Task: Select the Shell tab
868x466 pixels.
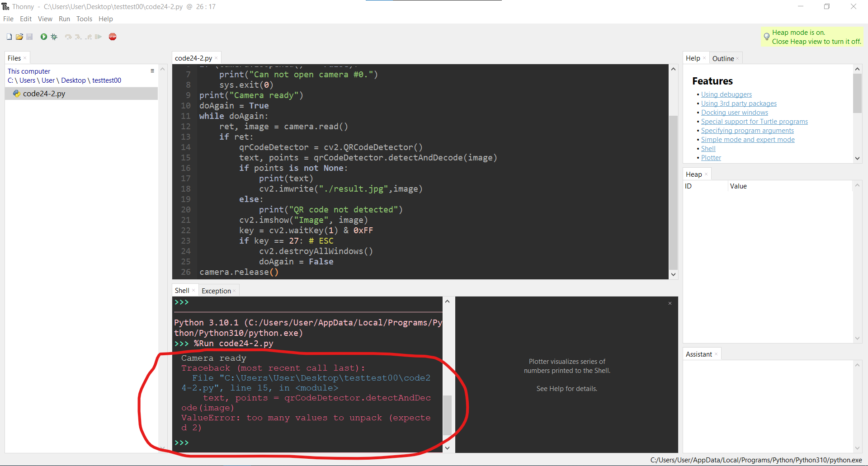Action: pyautogui.click(x=182, y=291)
